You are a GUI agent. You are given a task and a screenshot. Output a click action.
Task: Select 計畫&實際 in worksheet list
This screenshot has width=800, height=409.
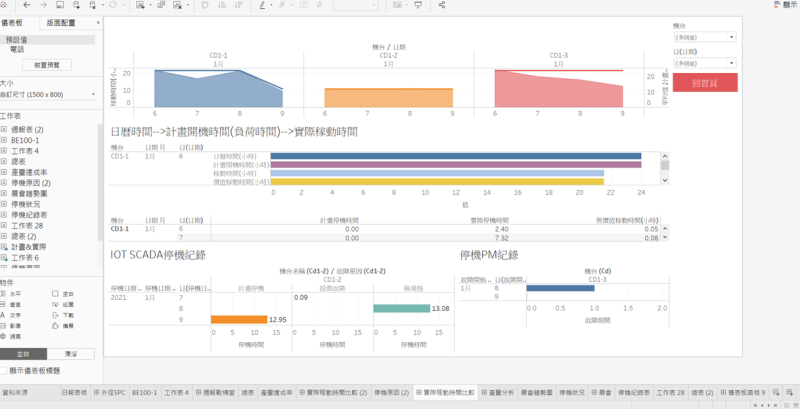click(x=29, y=247)
